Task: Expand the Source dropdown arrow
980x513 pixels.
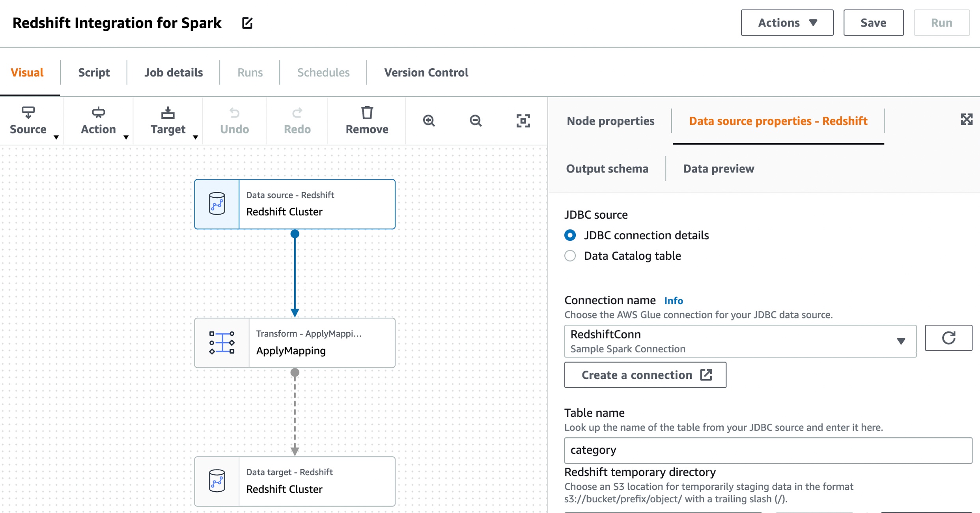Action: (56, 137)
